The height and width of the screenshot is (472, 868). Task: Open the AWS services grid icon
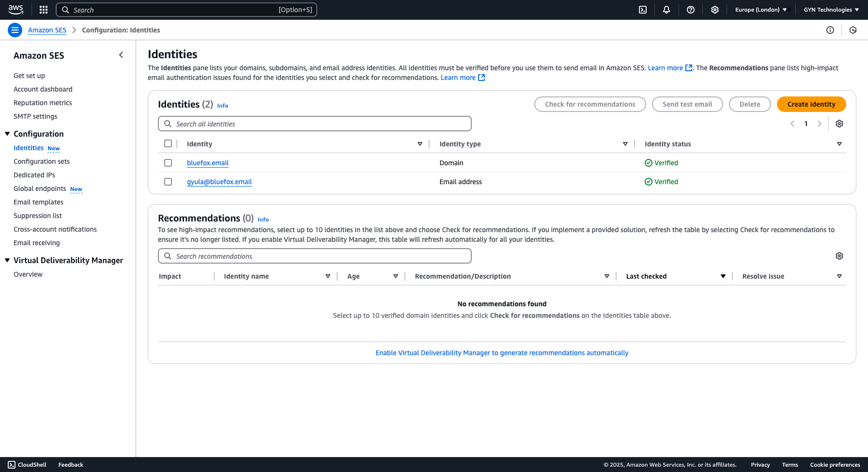point(43,10)
